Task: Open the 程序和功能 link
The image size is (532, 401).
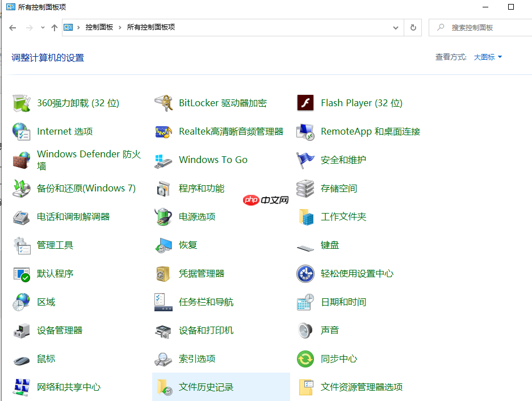Action: click(202, 189)
